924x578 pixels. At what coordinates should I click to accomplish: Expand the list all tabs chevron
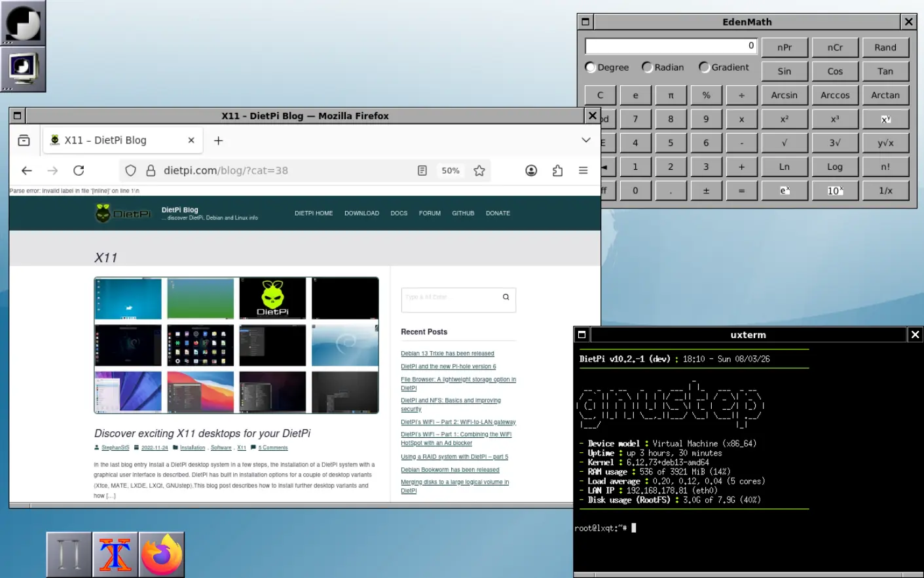[x=586, y=140]
